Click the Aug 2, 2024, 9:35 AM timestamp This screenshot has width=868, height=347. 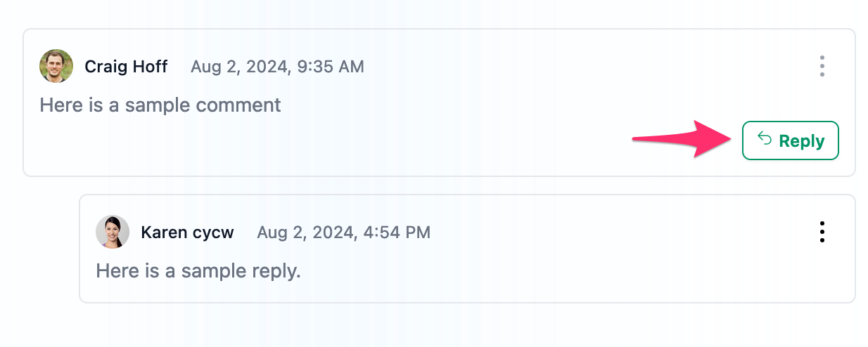pyautogui.click(x=277, y=67)
